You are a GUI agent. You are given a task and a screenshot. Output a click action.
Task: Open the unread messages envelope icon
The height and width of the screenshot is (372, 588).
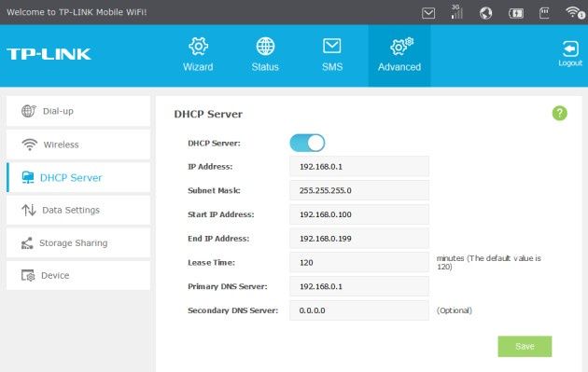[x=428, y=13]
